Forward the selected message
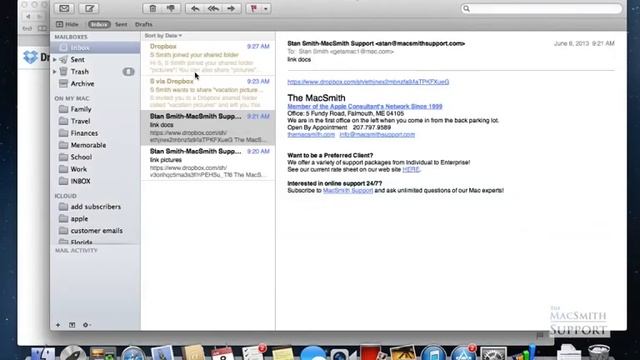 231,8
